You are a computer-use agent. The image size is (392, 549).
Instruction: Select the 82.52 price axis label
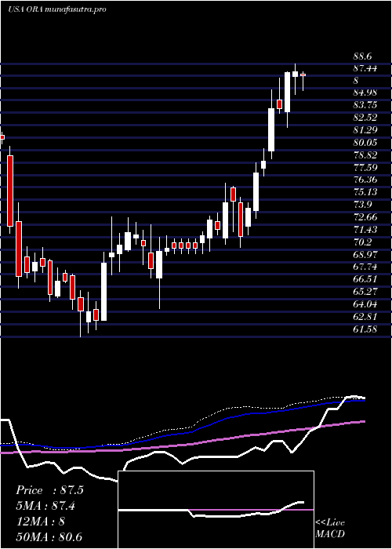click(365, 118)
